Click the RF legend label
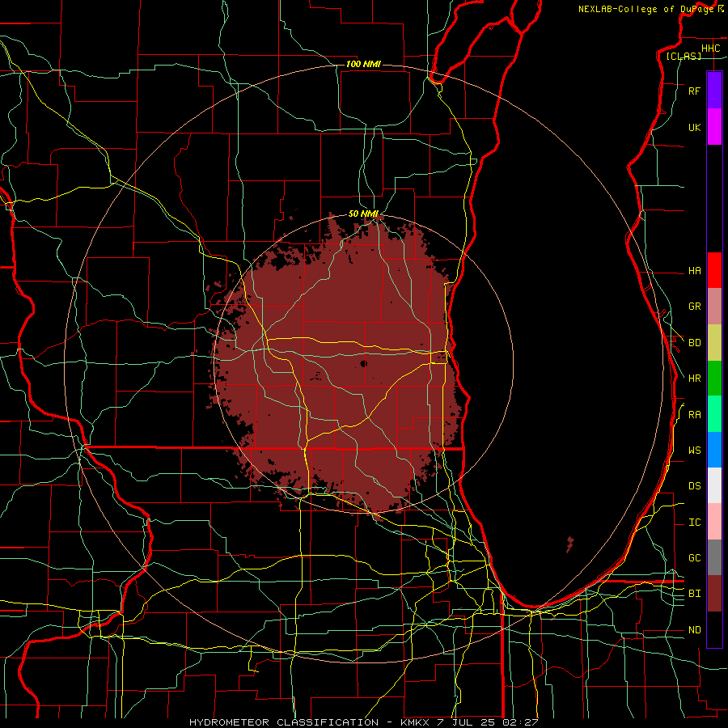Screen dimensions: 728x728 694,91
